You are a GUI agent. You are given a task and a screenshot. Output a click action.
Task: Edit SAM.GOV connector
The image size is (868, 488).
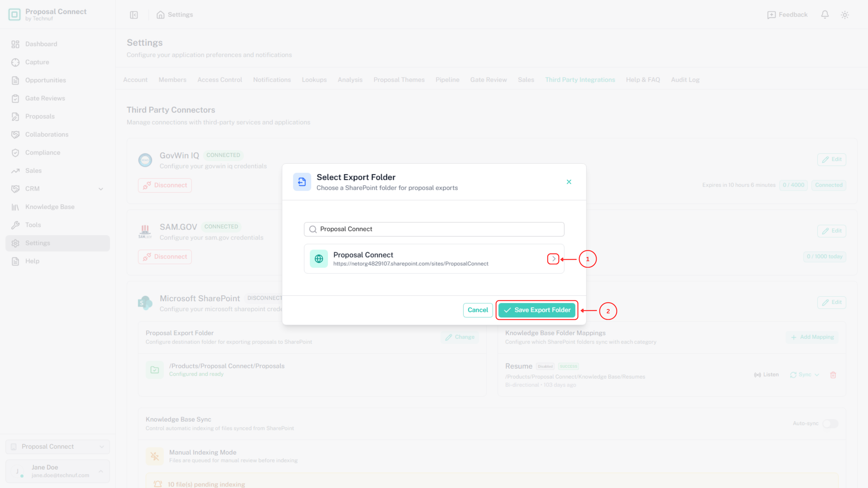click(832, 231)
